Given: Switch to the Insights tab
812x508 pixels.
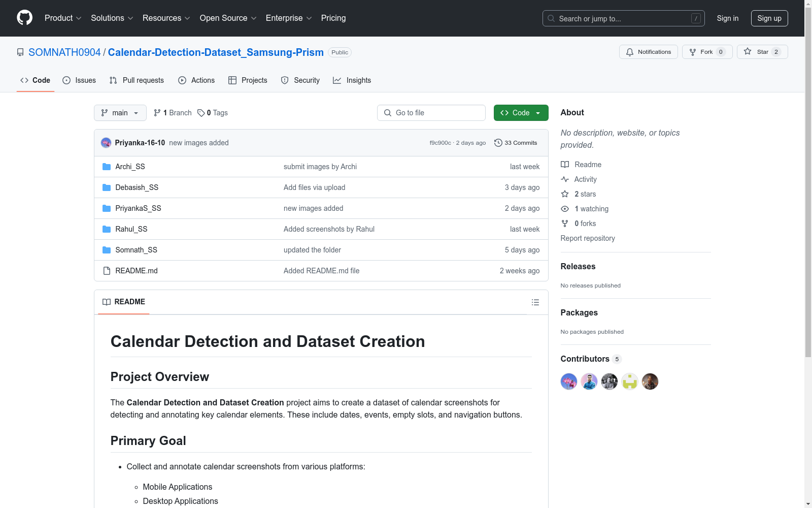Looking at the screenshot, I should coord(352,80).
